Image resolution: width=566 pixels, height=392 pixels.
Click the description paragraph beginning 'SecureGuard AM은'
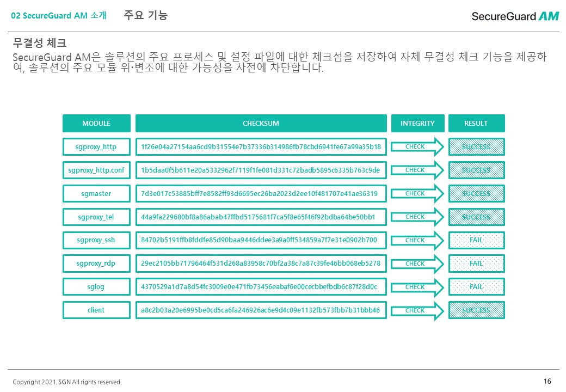pyautogui.click(x=280, y=62)
